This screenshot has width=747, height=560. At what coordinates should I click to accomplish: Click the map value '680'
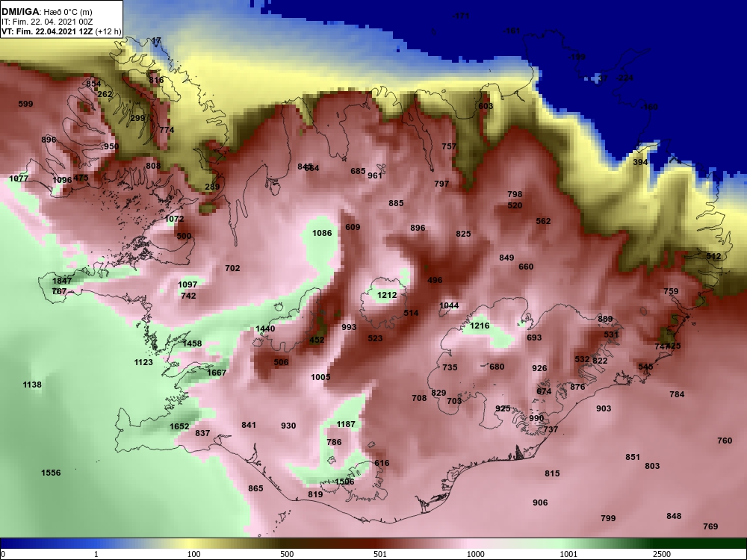[x=497, y=367]
